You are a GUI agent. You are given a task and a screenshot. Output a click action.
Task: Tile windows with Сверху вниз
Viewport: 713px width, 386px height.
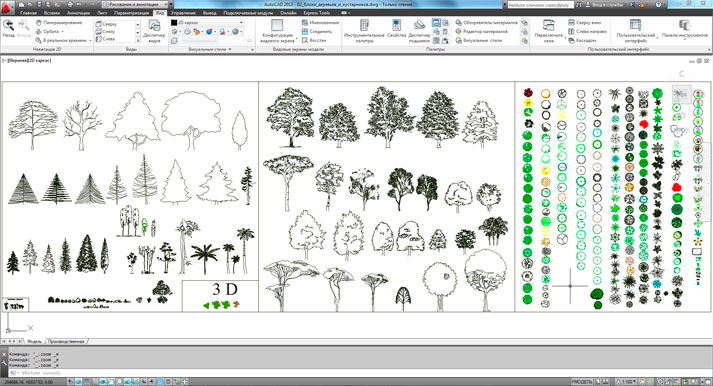pyautogui.click(x=586, y=23)
